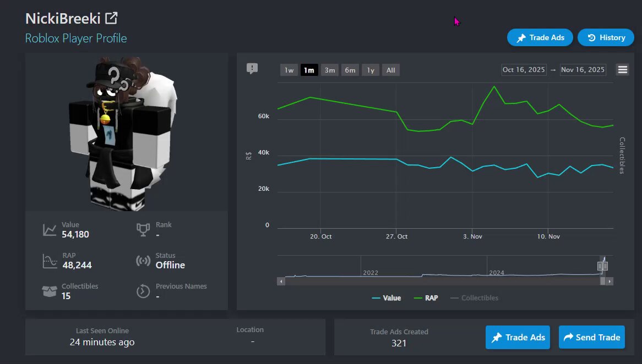Image resolution: width=642 pixels, height=364 pixels.
Task: Click the 20. Oct axis label
Action: 320,236
